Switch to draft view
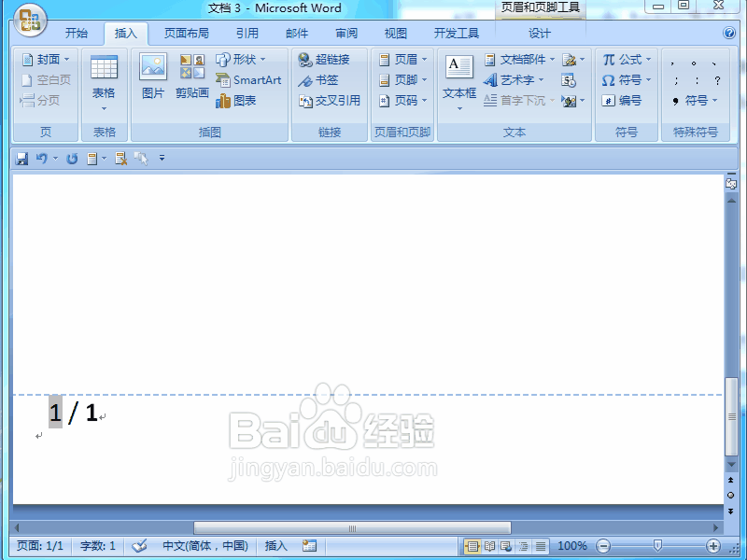The image size is (747, 560). coord(541,546)
